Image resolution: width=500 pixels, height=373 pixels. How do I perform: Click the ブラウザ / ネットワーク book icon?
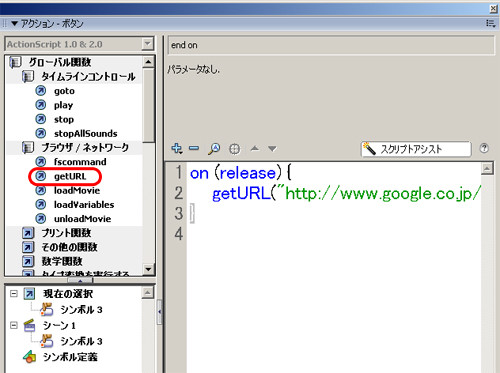pos(28,147)
